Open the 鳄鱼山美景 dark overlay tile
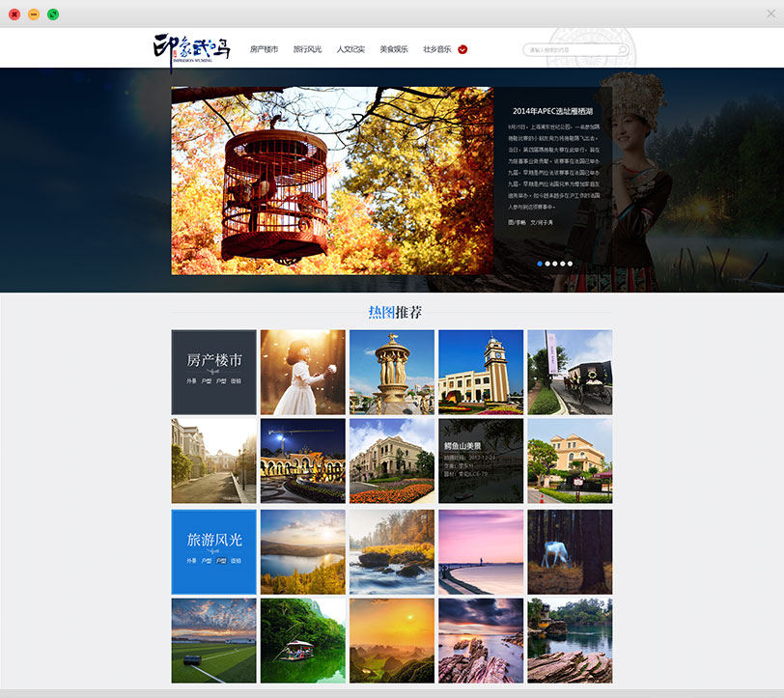This screenshot has height=698, width=784. tap(481, 461)
